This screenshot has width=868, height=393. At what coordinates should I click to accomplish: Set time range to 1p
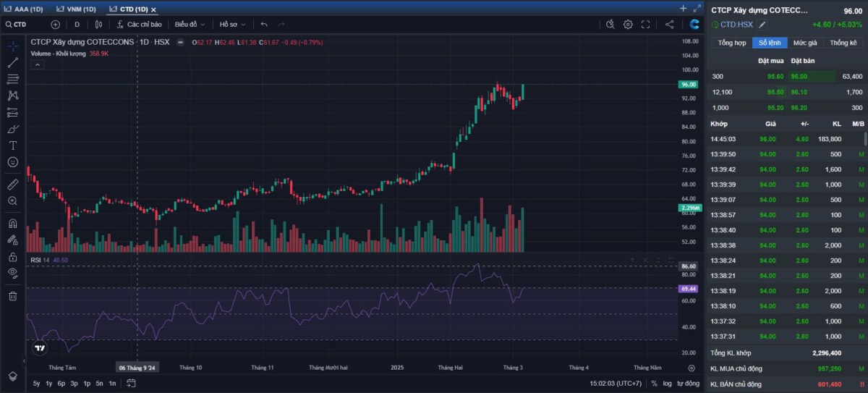[x=87, y=383]
